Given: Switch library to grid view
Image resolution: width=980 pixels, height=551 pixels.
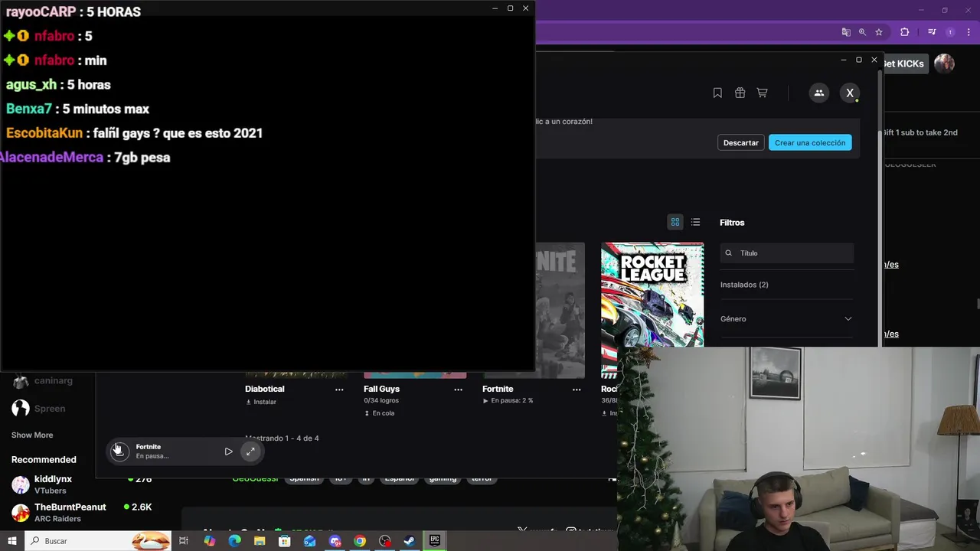Looking at the screenshot, I should pos(675,222).
